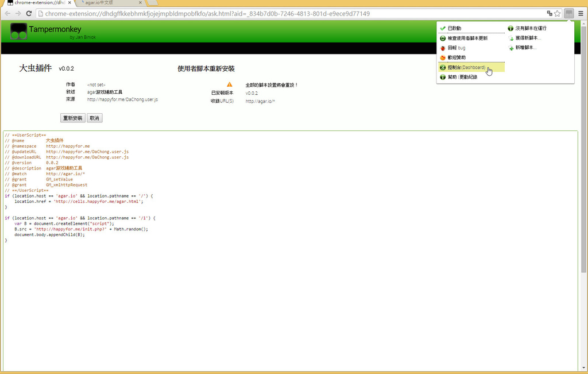Viewport: 588px width, 374px height.
Task: Click the 重新安裝 reinstall button
Action: pyautogui.click(x=73, y=118)
